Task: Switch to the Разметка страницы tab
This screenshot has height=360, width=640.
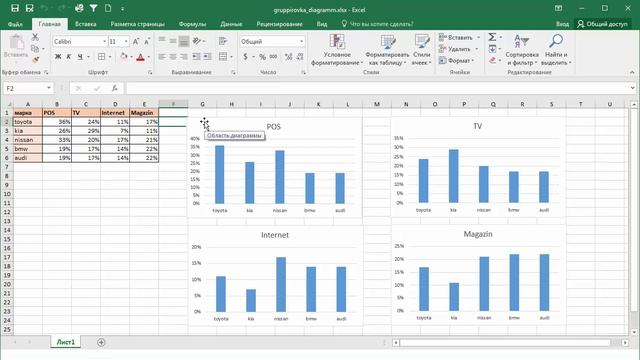Action: 138,24
